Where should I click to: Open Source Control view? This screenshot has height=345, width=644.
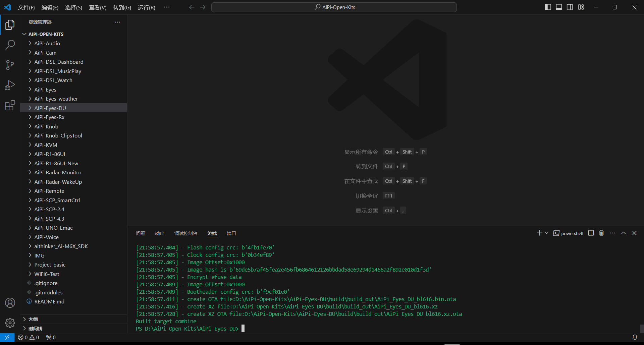coord(10,65)
